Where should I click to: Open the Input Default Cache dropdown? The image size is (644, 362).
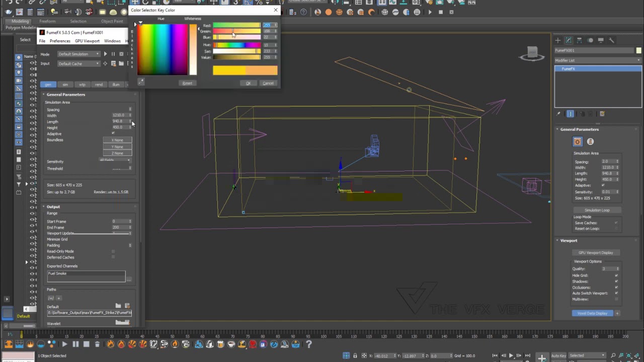coord(78,64)
